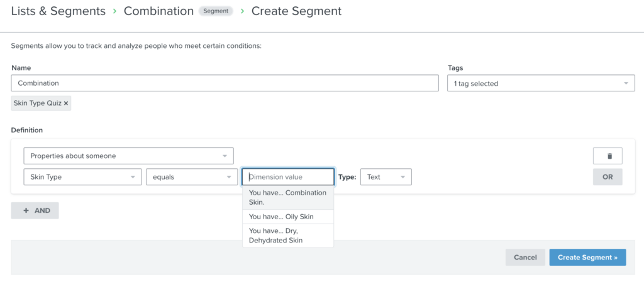
Task: Go to Lists & Segments breadcrumb
Action: [58, 11]
